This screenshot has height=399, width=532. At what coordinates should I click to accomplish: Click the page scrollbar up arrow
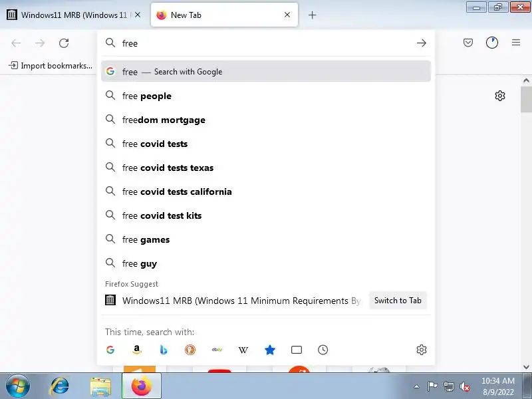pos(526,80)
